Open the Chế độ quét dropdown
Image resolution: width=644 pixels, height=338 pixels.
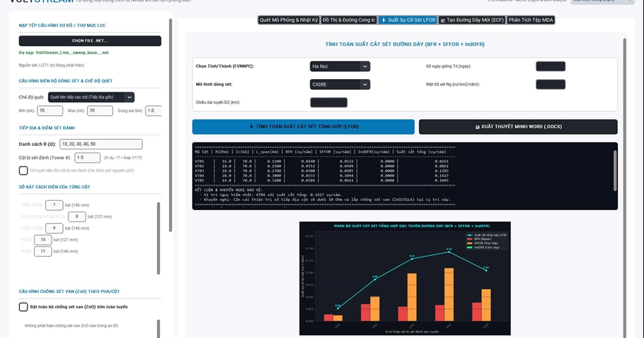click(91, 97)
